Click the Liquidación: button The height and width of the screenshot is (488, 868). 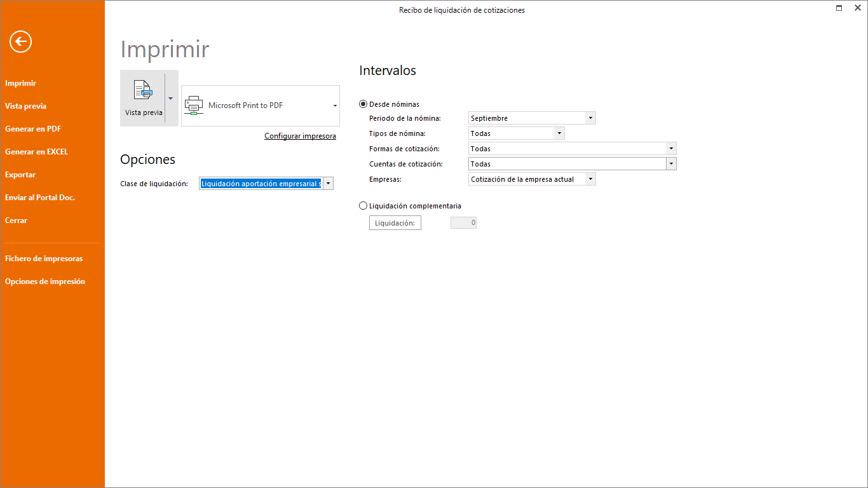coord(395,223)
